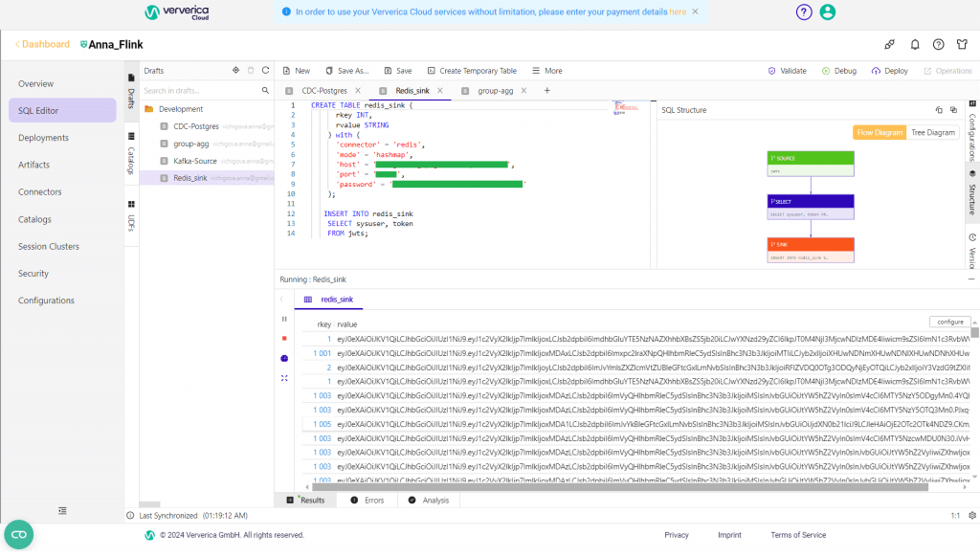Viewport: 980px width, 557px height.
Task: Create a New draft
Action: (x=297, y=71)
